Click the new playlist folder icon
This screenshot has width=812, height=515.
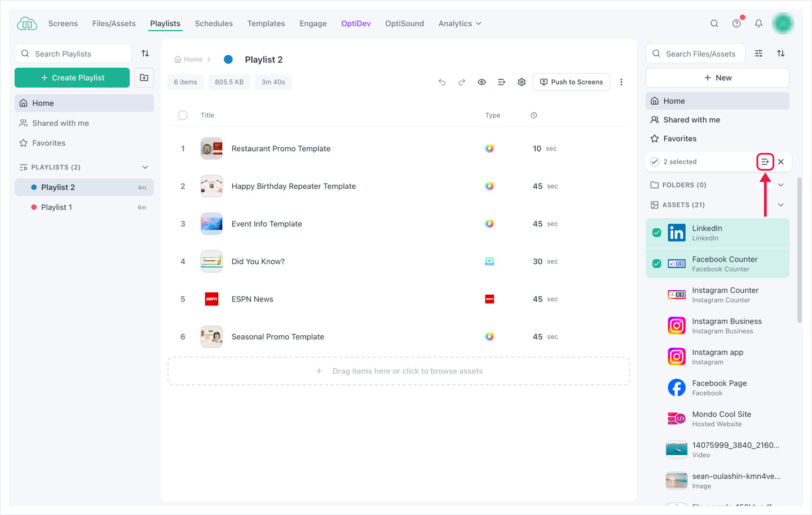(144, 78)
